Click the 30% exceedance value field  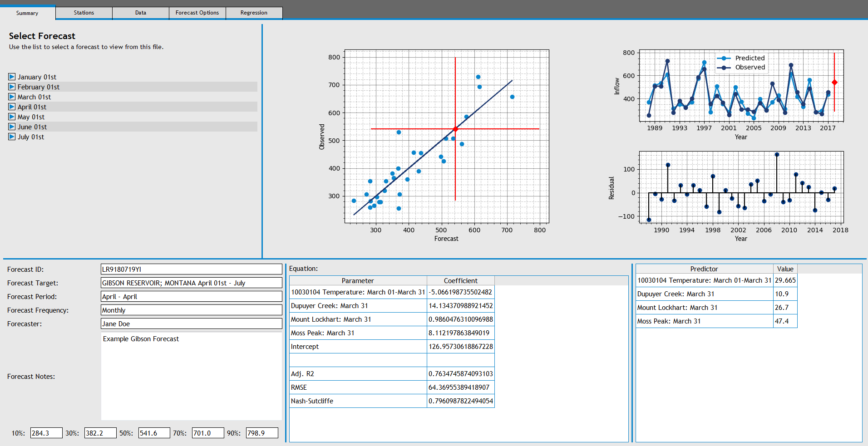tap(100, 433)
